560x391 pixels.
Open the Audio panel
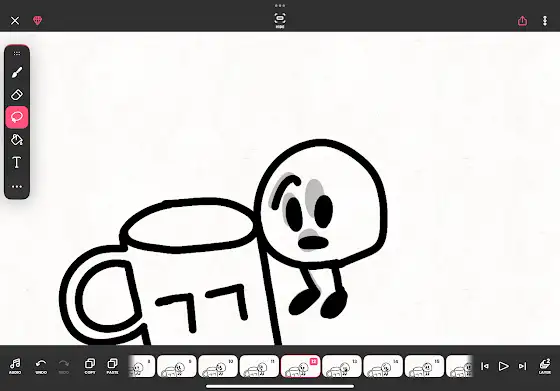[x=15, y=366]
